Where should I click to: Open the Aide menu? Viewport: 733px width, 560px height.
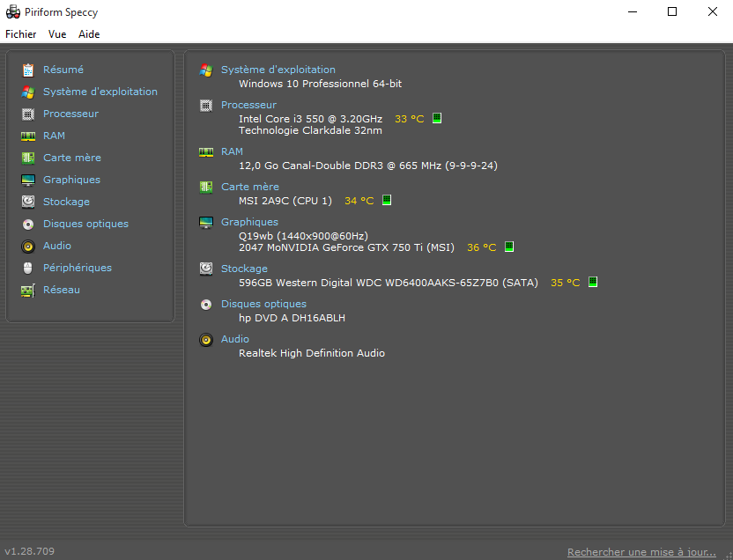pos(89,34)
